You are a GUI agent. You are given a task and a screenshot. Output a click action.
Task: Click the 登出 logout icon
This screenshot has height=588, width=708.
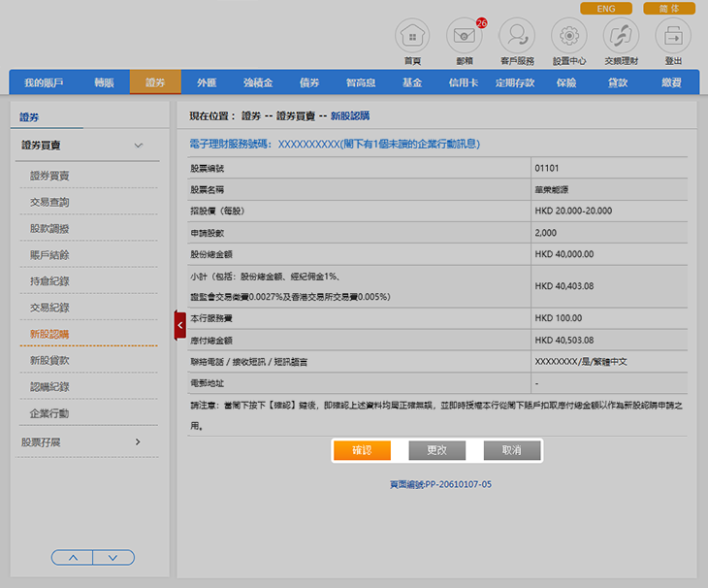[673, 37]
